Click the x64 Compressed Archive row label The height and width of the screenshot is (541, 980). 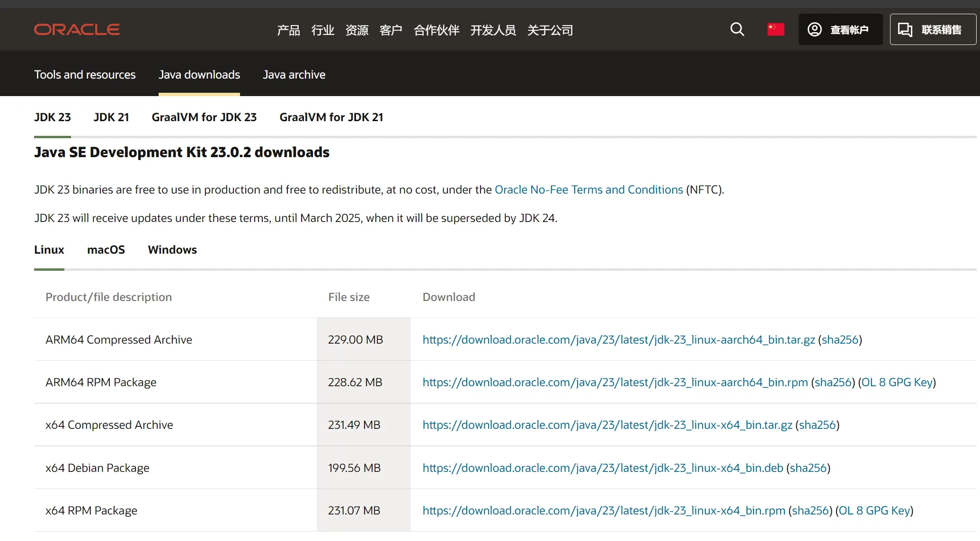[109, 425]
